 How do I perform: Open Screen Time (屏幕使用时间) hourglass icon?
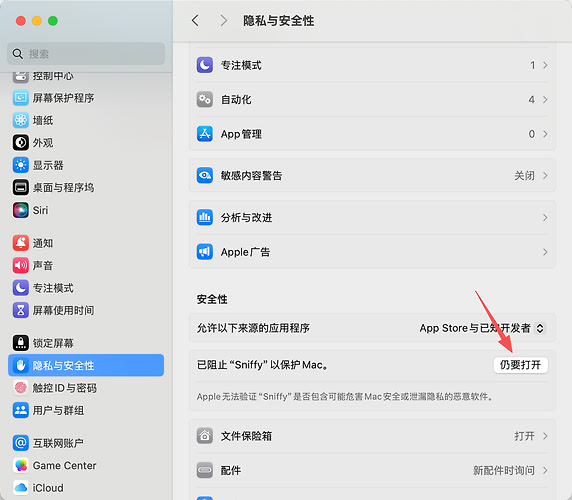pos(21,310)
